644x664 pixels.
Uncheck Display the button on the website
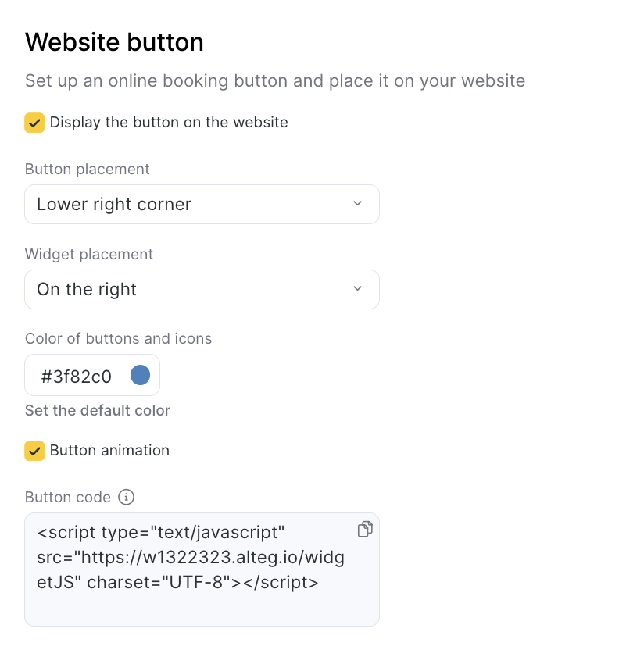pos(34,123)
